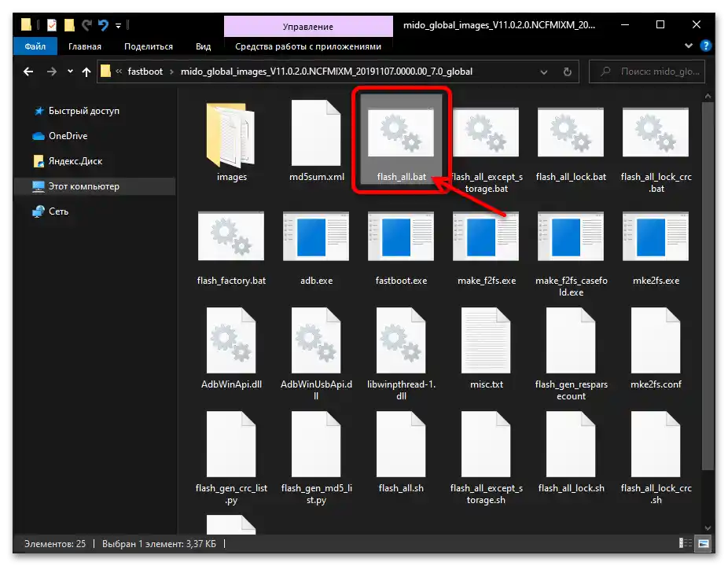
Task: Click the scroll down arrow of file list
Action: point(708,527)
